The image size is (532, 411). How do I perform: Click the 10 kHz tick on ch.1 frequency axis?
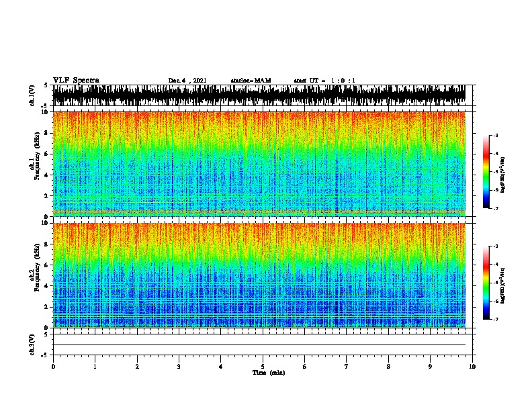pyautogui.click(x=46, y=112)
